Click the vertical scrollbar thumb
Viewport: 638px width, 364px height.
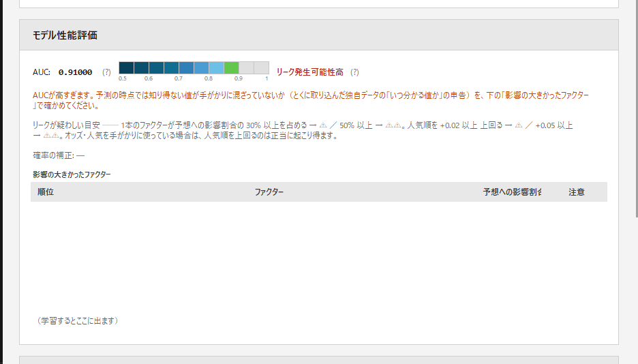click(x=637, y=108)
